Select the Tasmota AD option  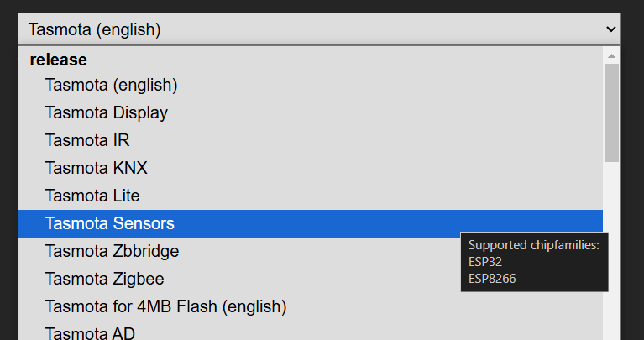[x=90, y=332]
